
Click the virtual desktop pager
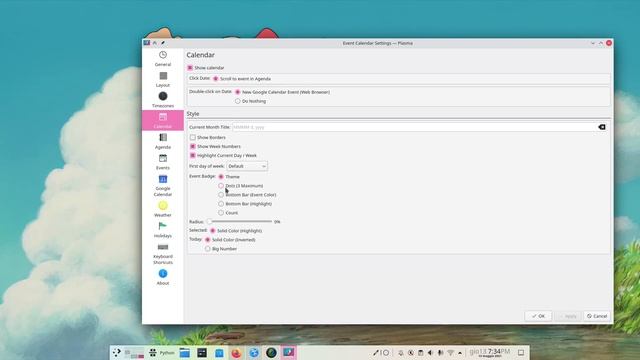134,354
